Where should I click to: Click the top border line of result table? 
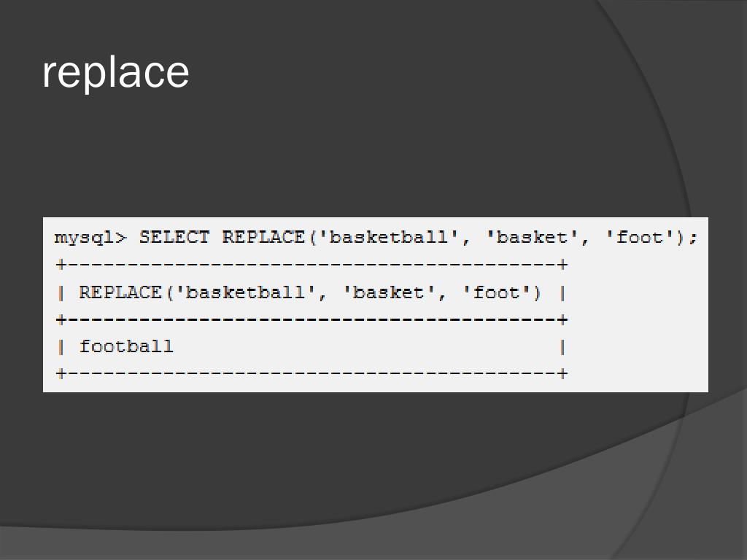click(x=311, y=264)
